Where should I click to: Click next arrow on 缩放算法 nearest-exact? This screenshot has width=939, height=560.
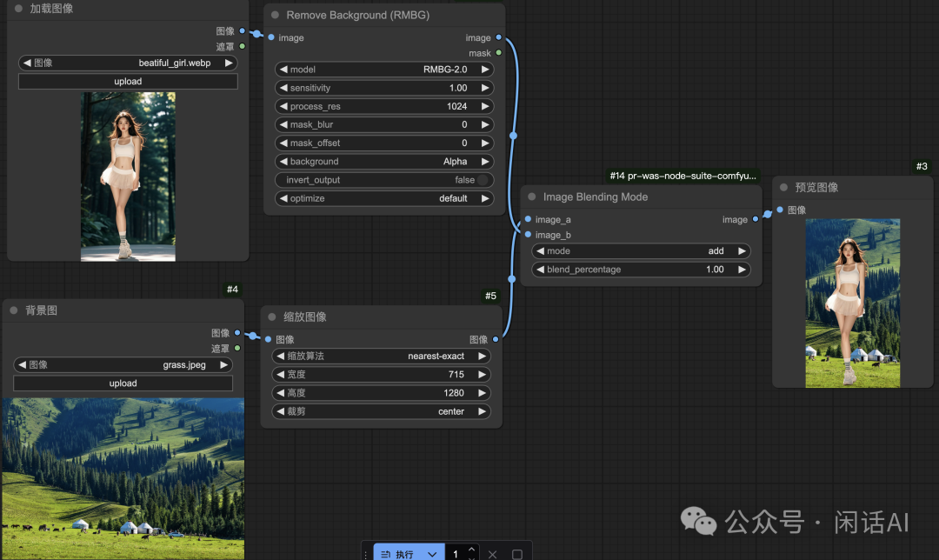[481, 357]
